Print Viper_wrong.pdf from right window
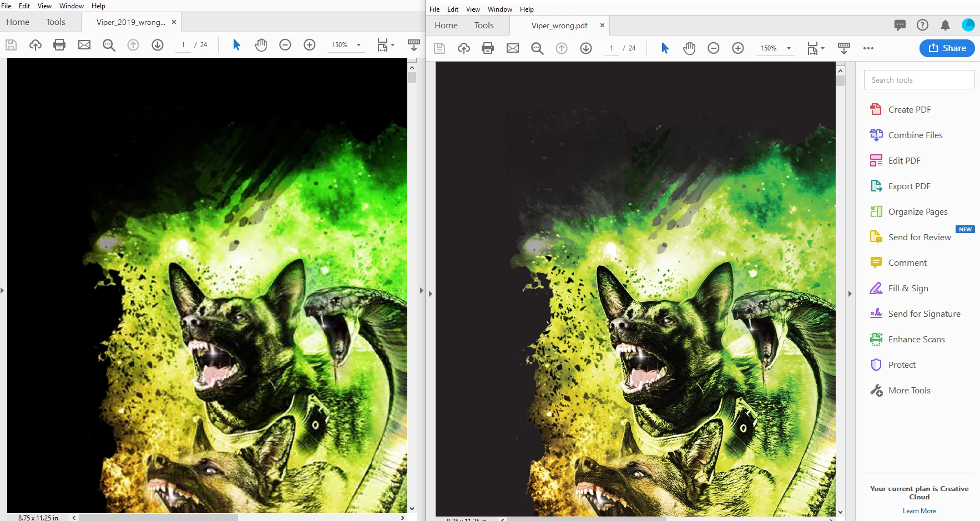Screen dimensions: 980x521 (x=488, y=48)
